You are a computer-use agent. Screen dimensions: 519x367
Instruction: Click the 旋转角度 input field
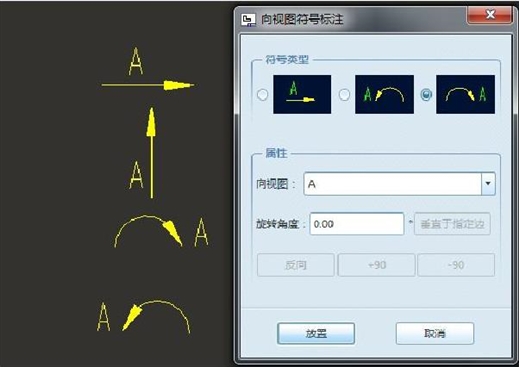click(357, 224)
